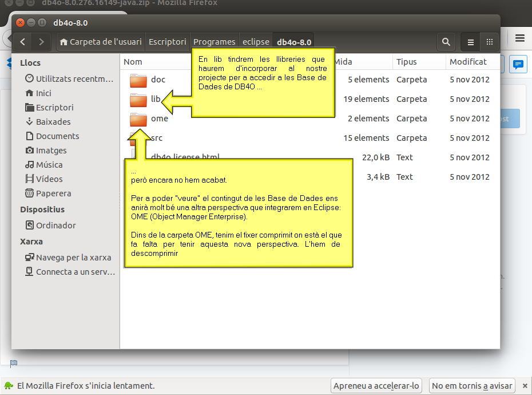This screenshot has height=395, width=532.
Task: Click the "15 elements" size cell
Action: 366,138
